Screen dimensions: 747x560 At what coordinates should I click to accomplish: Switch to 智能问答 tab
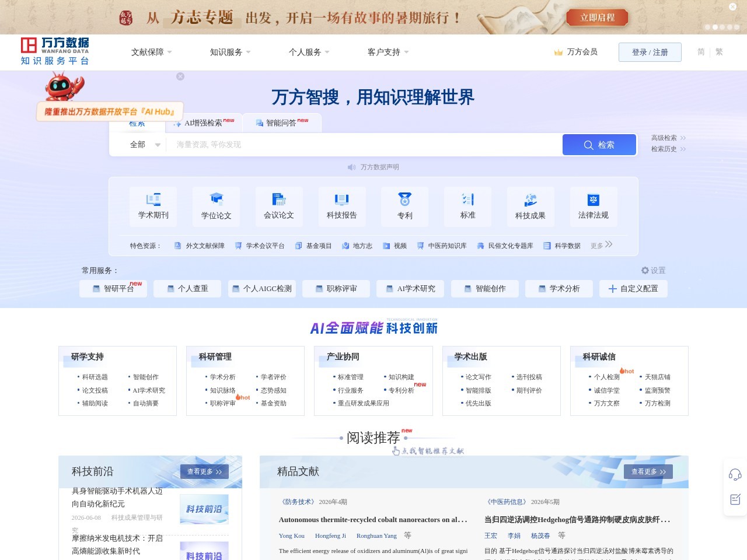coord(282,123)
